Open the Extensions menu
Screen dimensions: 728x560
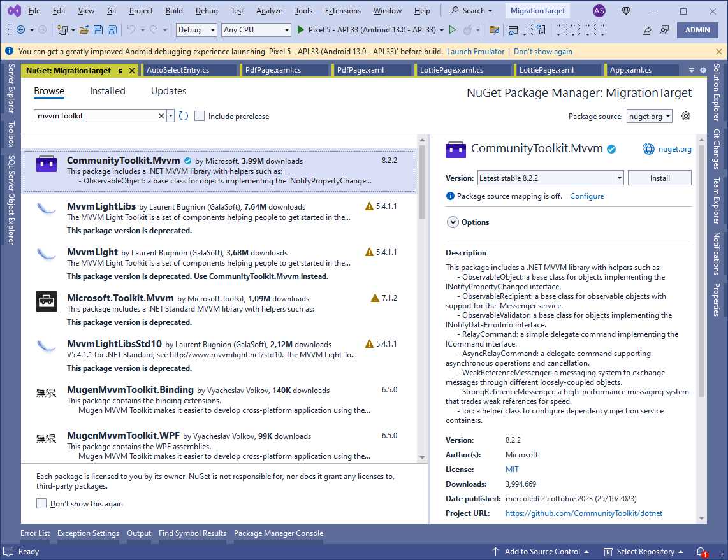(342, 10)
